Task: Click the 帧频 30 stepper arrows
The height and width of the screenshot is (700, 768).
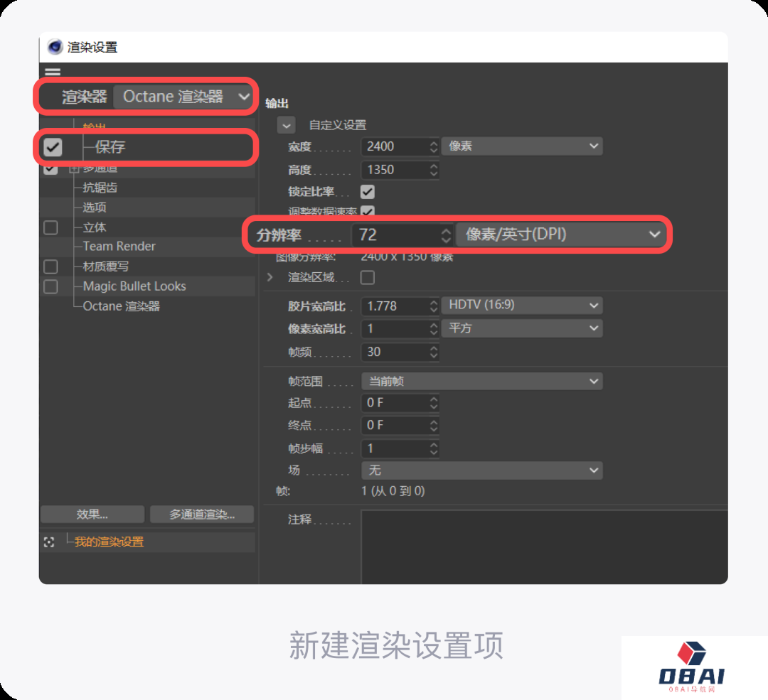Action: click(x=434, y=352)
